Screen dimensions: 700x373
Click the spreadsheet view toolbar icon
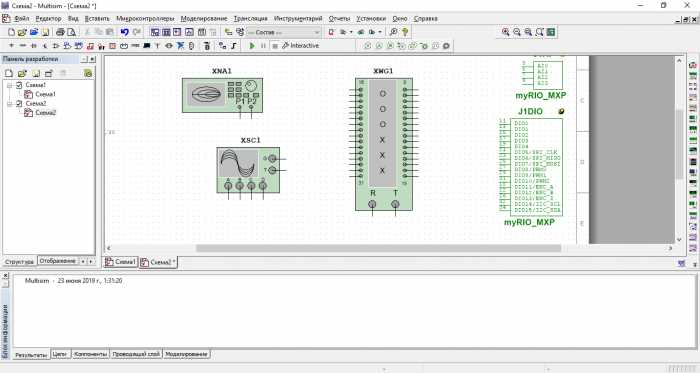[167, 32]
